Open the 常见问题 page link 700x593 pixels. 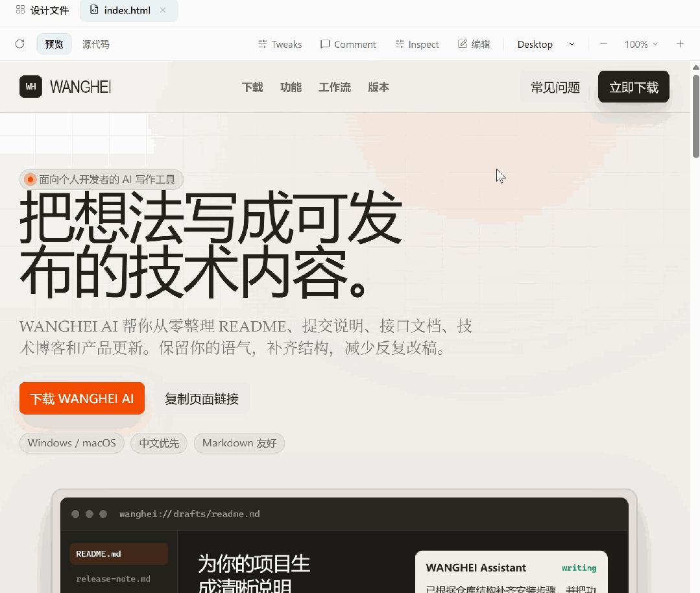tap(555, 87)
